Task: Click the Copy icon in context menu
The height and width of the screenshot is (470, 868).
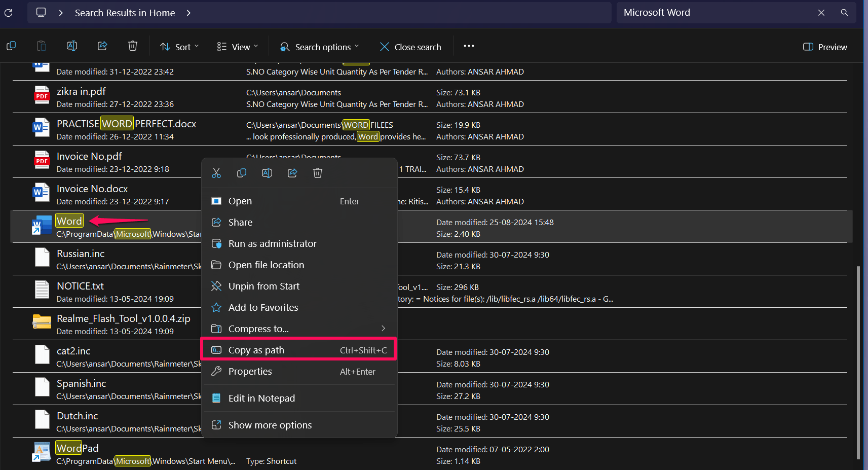Action: [x=242, y=173]
